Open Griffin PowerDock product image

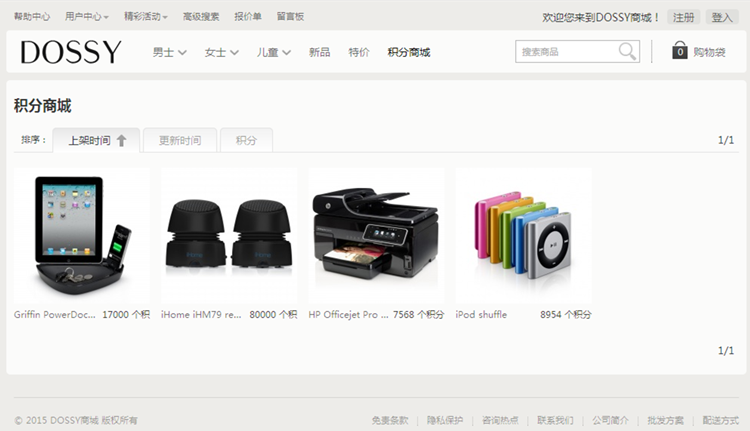point(82,236)
